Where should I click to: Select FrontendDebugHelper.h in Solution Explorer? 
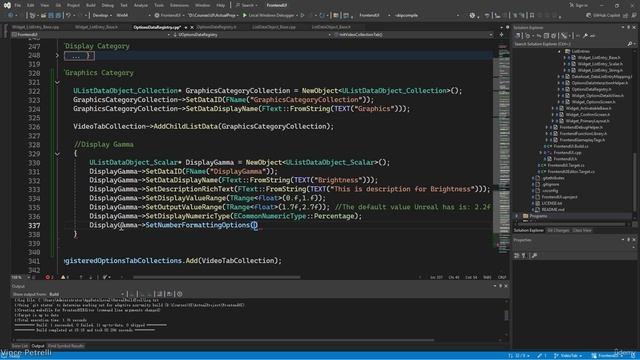click(581, 127)
